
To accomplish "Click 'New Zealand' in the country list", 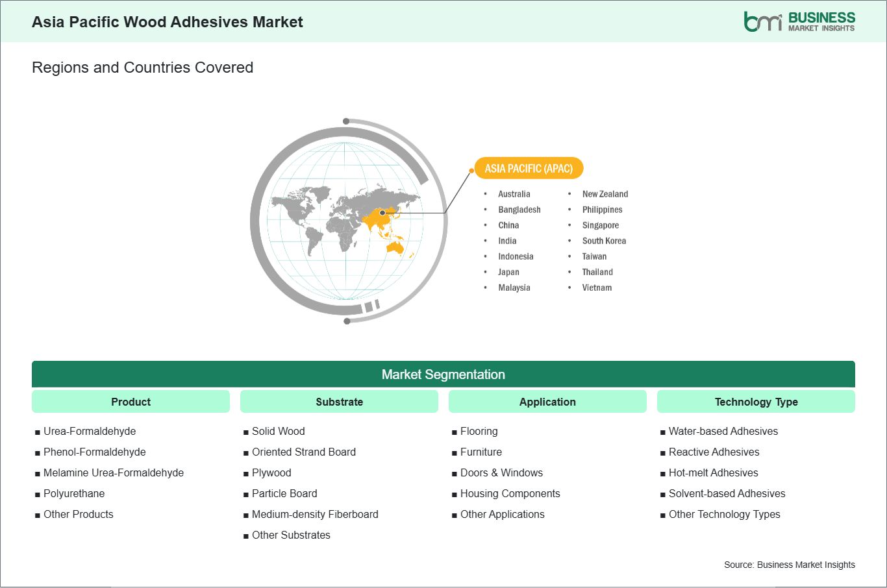I will click(x=605, y=194).
